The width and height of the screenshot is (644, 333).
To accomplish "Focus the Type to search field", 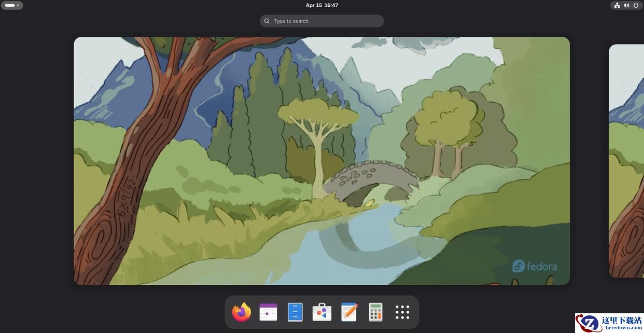I will click(322, 21).
